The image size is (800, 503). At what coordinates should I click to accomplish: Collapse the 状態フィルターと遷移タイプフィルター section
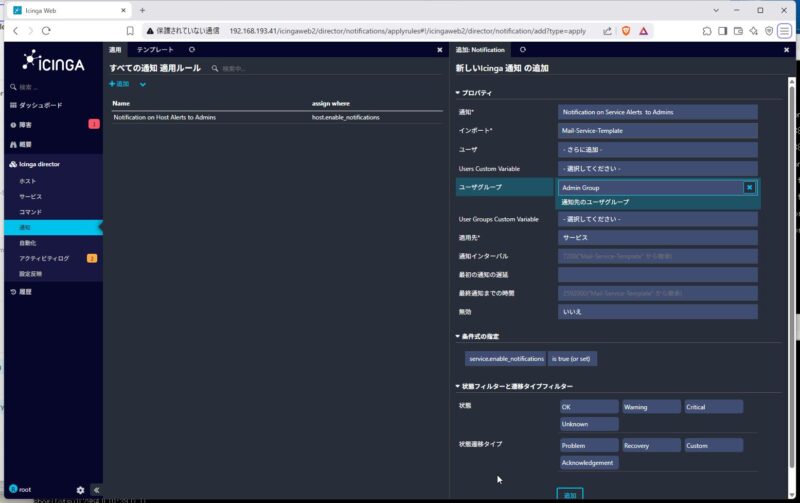pyautogui.click(x=514, y=387)
